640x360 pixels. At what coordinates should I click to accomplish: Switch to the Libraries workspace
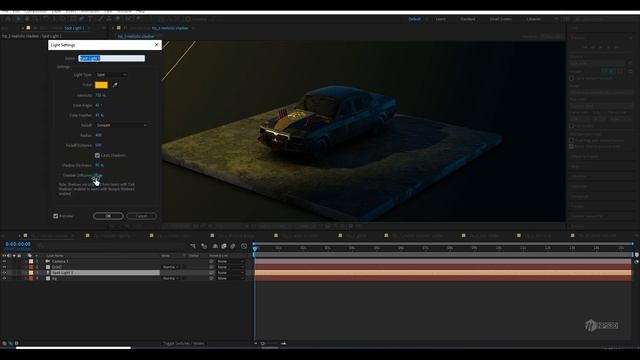[x=533, y=19]
